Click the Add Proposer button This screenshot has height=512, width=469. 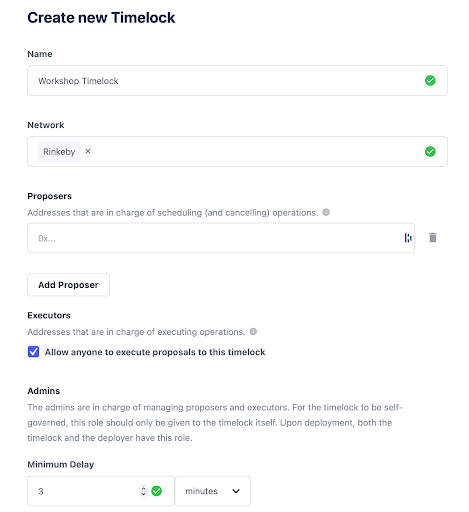click(68, 285)
